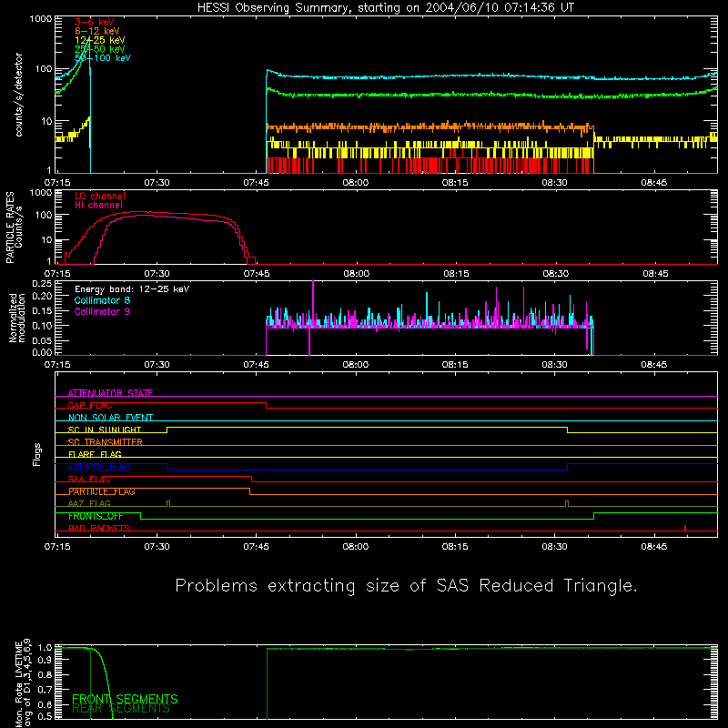This screenshot has width=728, height=728.
Task: Click 08:00 tick under the flags plot
Action: (356, 547)
